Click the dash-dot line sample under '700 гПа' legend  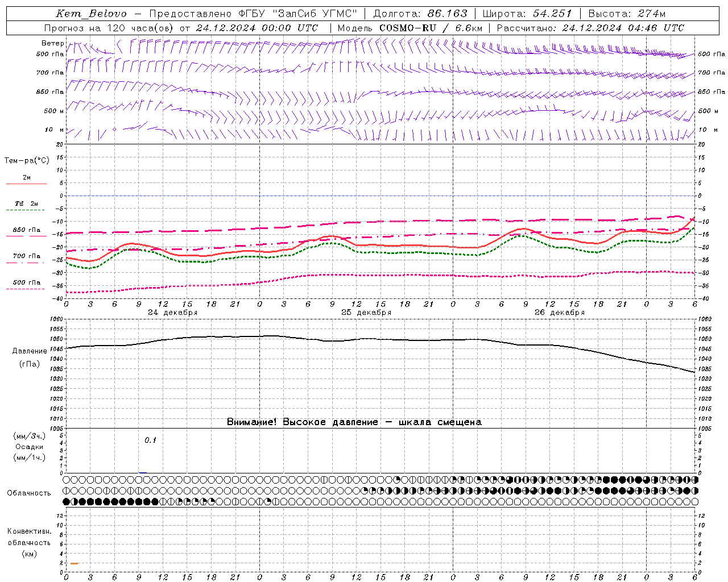(26, 263)
